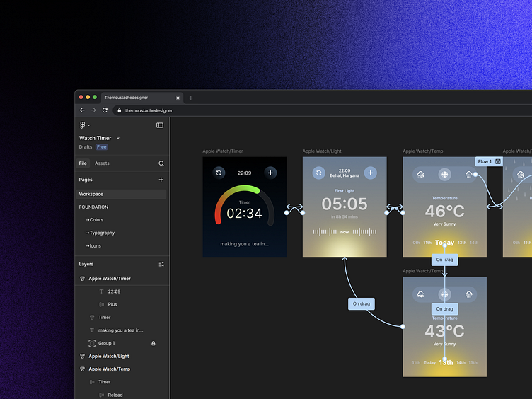Toggle the sidebar minimize panel icon

[160, 125]
